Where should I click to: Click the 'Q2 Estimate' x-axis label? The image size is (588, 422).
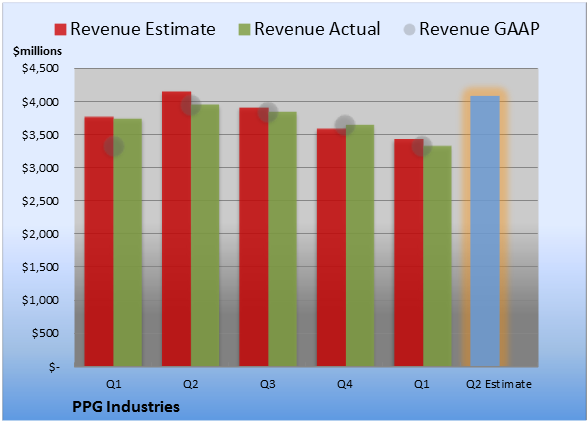(499, 384)
